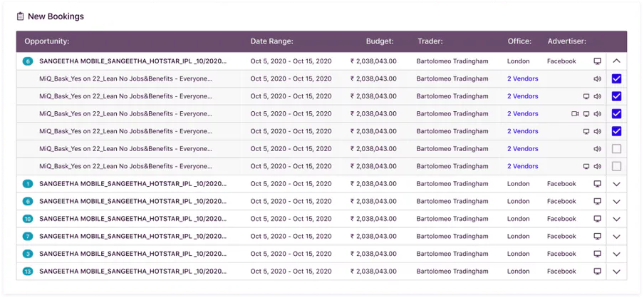The width and height of the screenshot is (644, 298).
Task: Click the Advertiser column header
Action: tap(567, 41)
